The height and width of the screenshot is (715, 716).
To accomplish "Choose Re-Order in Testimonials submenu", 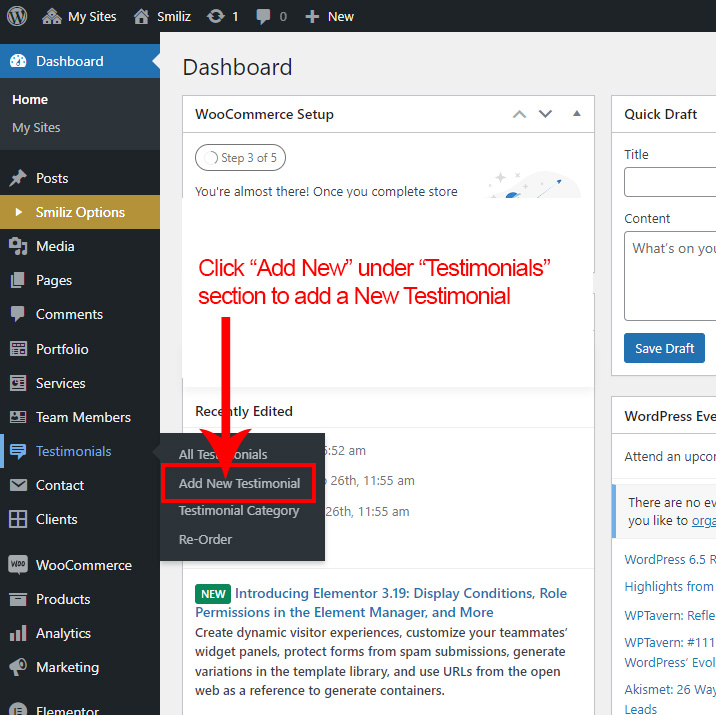I will 205,539.
